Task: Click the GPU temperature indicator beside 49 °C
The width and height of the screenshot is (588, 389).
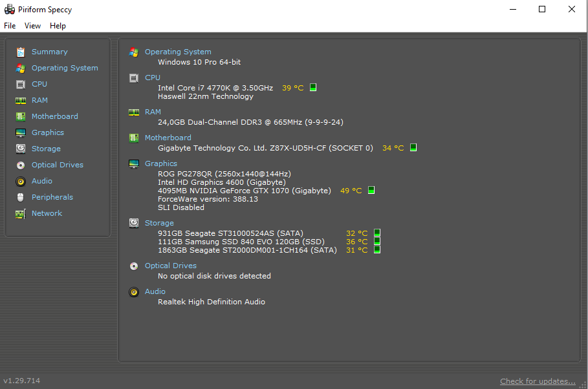Action: [371, 190]
